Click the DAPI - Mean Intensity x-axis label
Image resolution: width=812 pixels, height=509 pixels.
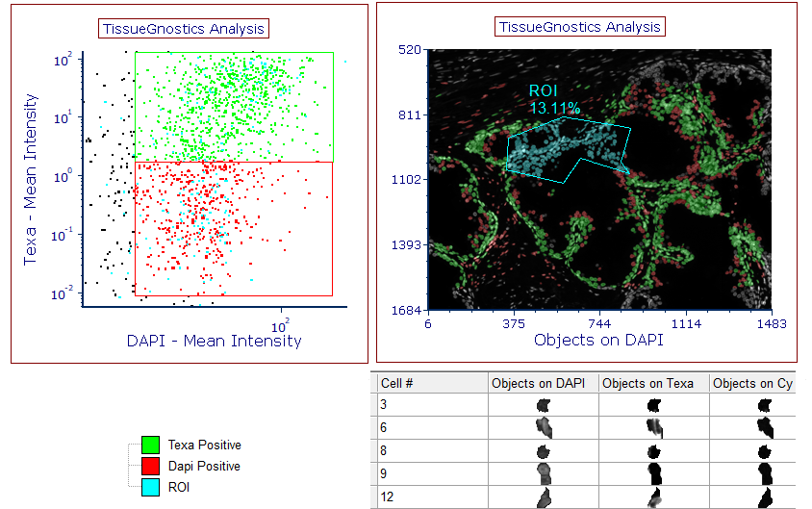214,341
